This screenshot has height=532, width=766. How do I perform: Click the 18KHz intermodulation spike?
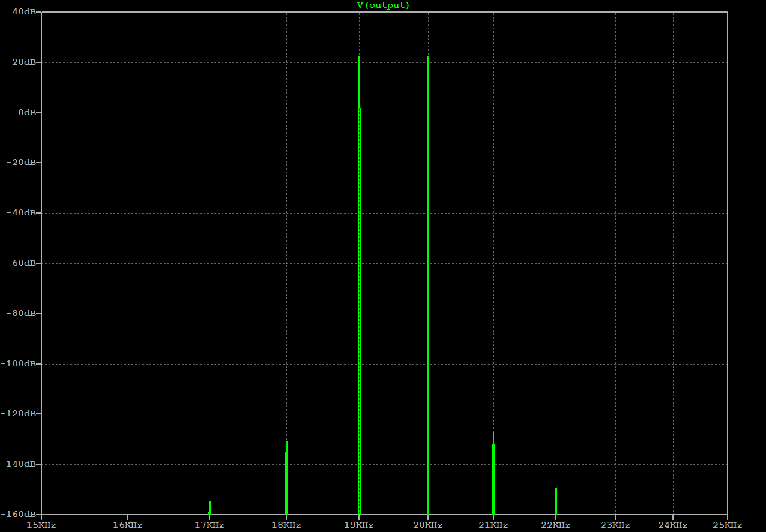tap(286, 478)
